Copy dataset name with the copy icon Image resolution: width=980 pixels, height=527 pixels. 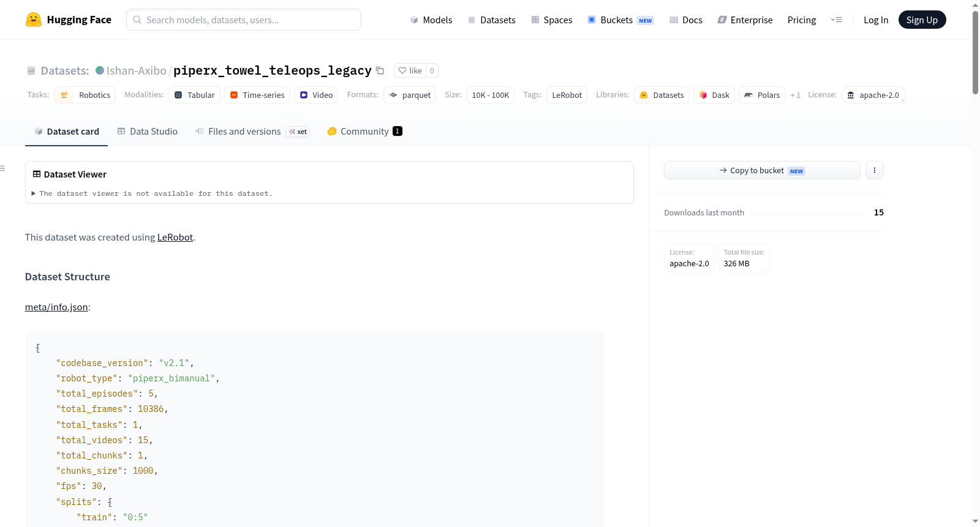click(x=380, y=70)
